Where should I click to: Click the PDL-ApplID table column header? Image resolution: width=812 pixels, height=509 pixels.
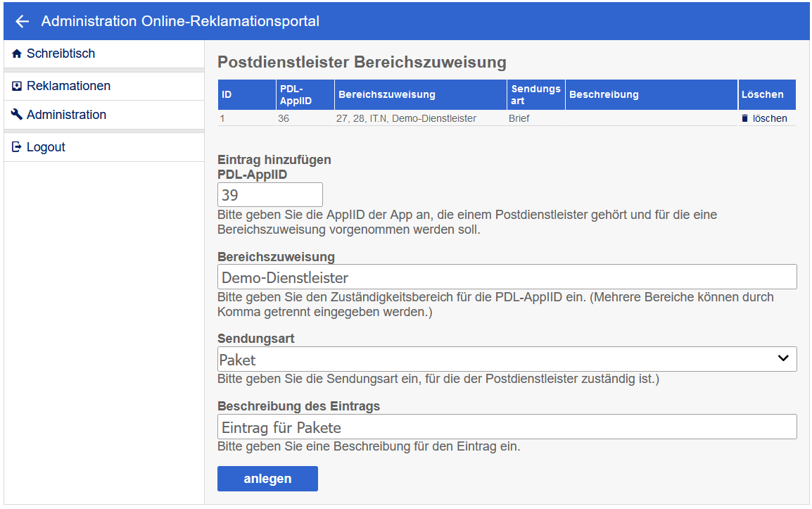(x=296, y=95)
